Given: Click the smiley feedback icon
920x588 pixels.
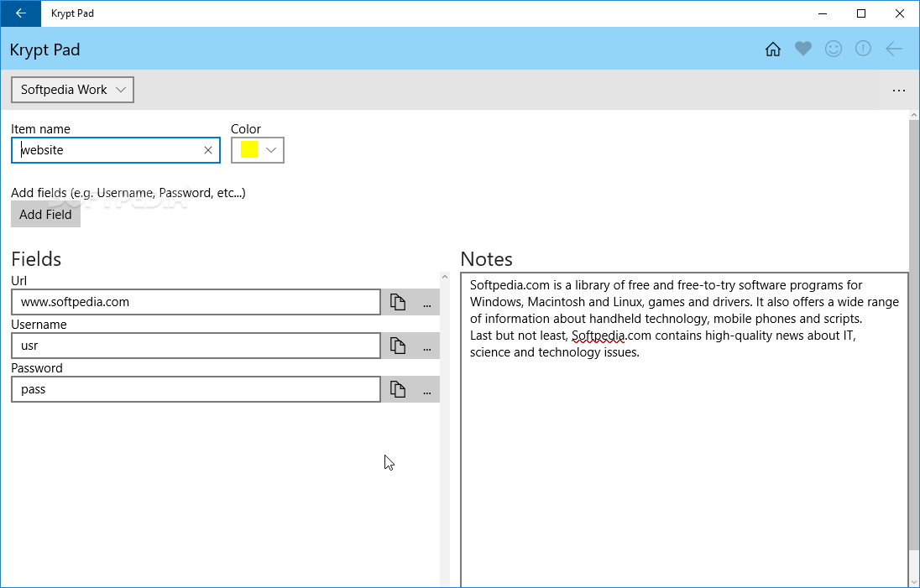Looking at the screenshot, I should pyautogui.click(x=834, y=49).
